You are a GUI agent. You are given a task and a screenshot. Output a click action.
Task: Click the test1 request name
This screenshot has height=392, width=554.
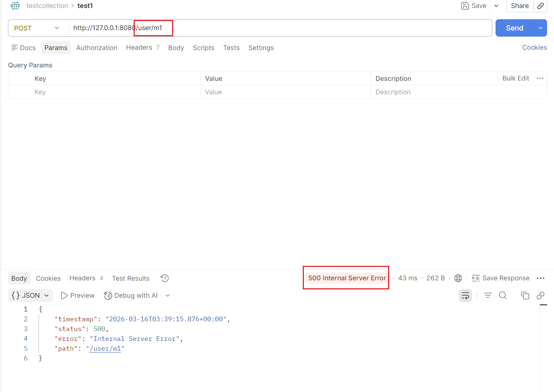click(x=85, y=6)
